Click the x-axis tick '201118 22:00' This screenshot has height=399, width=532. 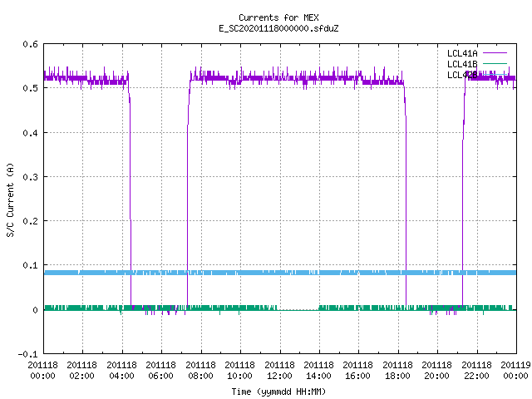coord(476,371)
